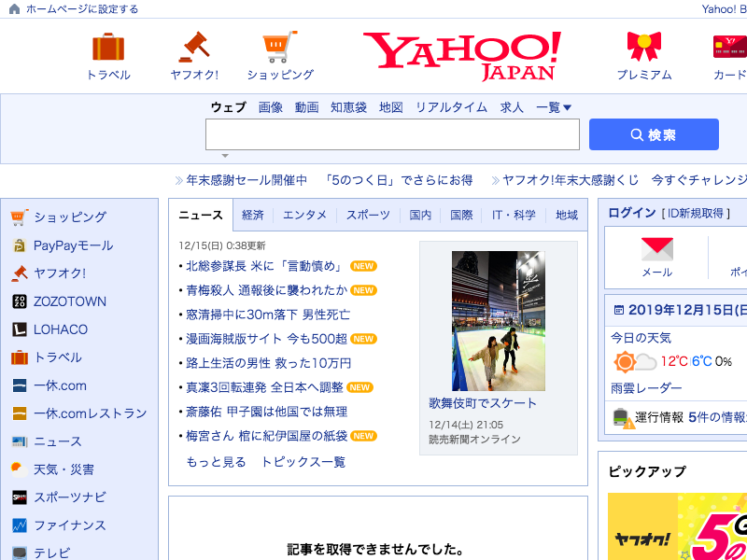
Task: Open the カード credit card icon
Action: click(730, 47)
